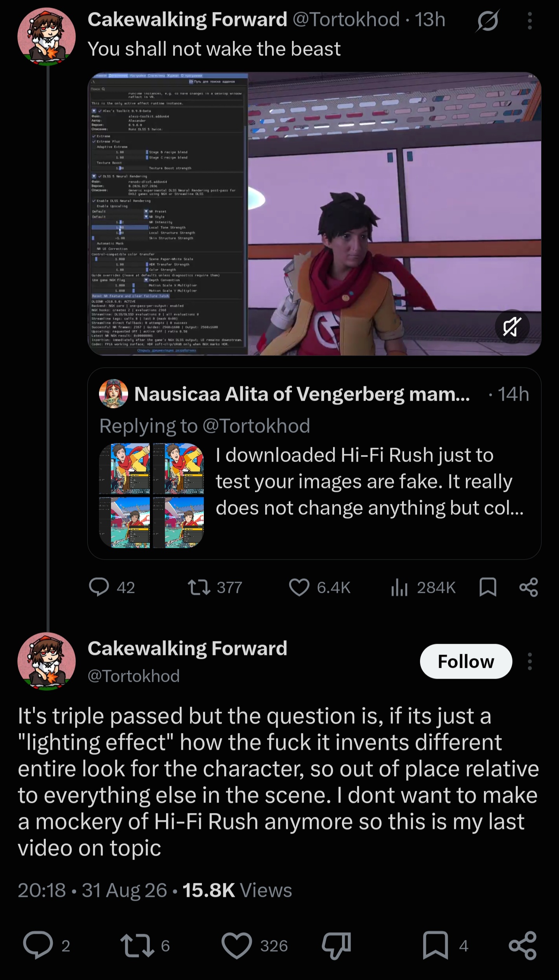Reply to the main post with 2 comments

tap(47, 946)
